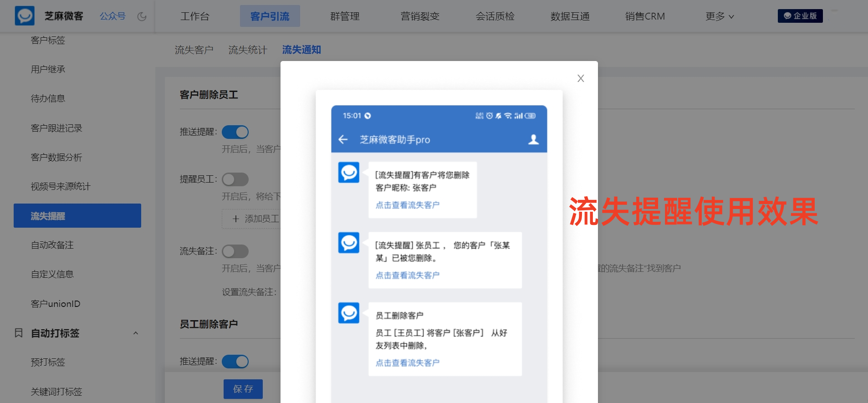Open the 数据互通 tab
Screen dimensions: 868x403
coord(570,16)
